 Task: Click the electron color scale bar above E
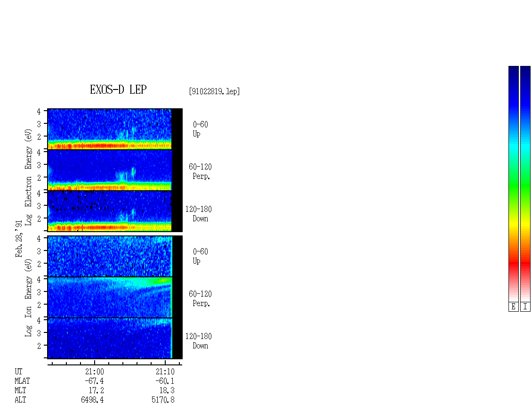[513, 184]
